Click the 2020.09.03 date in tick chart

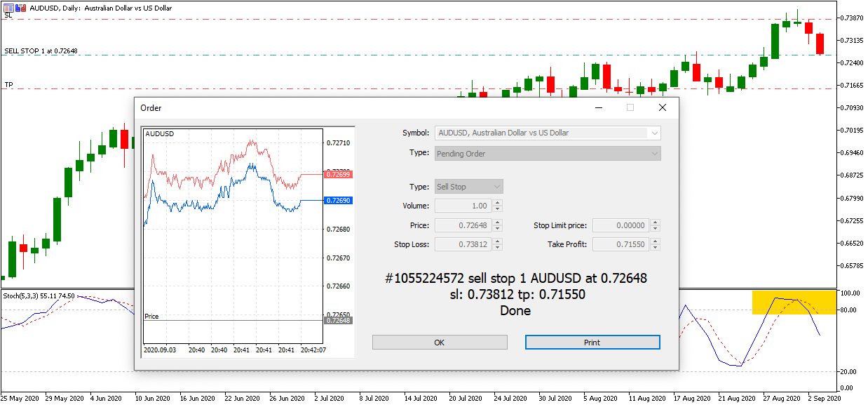pyautogui.click(x=160, y=350)
